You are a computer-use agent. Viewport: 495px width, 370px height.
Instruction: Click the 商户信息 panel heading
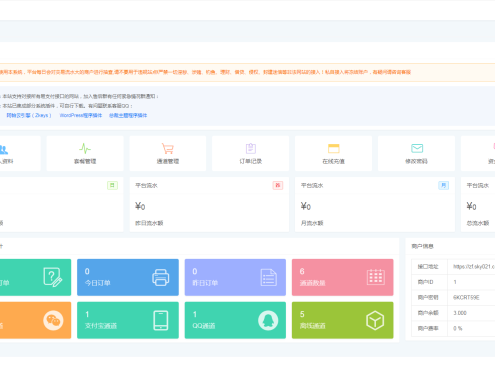[x=422, y=246]
